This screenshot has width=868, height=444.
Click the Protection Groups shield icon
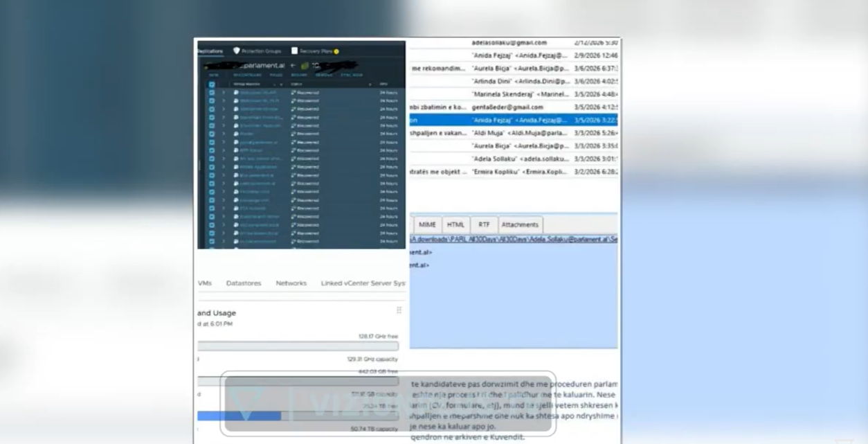(x=237, y=51)
